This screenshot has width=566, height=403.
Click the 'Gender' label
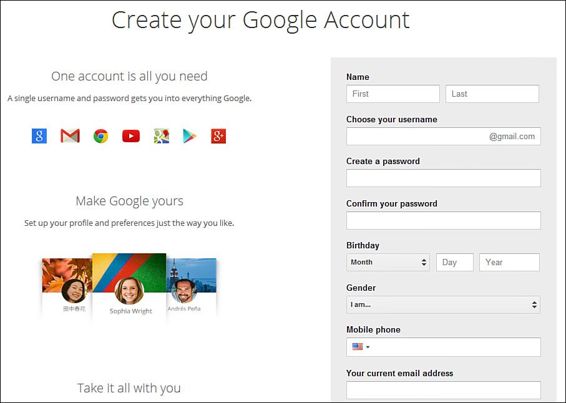pyautogui.click(x=361, y=288)
